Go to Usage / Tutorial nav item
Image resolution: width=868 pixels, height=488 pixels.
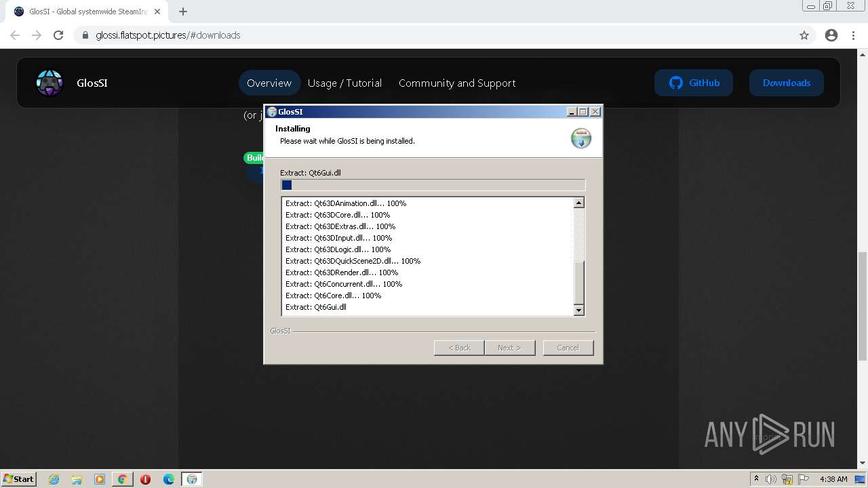click(344, 83)
